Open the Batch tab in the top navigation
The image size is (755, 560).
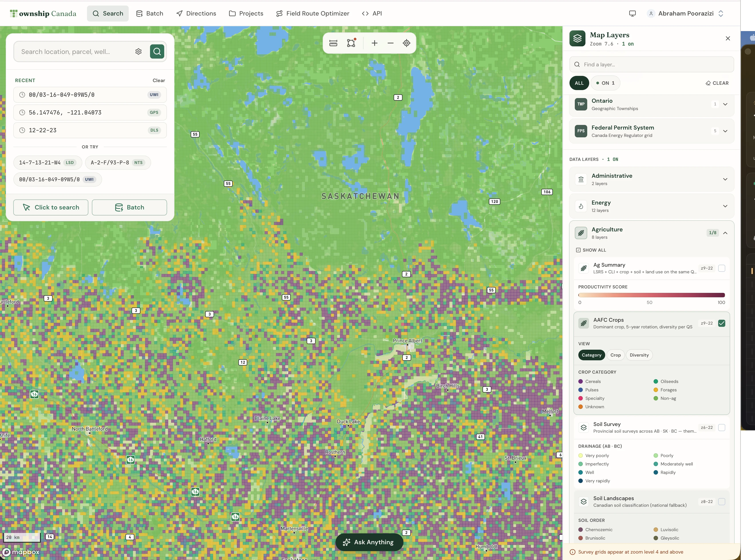point(150,14)
